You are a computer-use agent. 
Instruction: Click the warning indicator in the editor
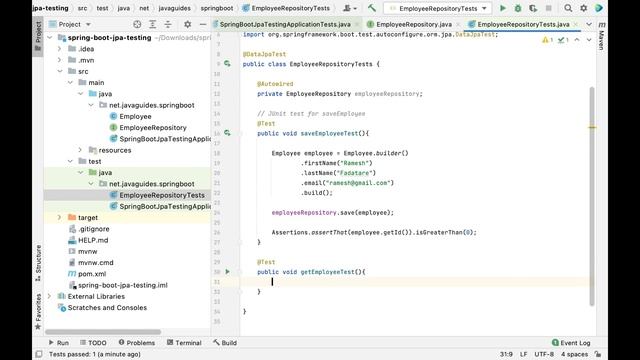[547, 40]
